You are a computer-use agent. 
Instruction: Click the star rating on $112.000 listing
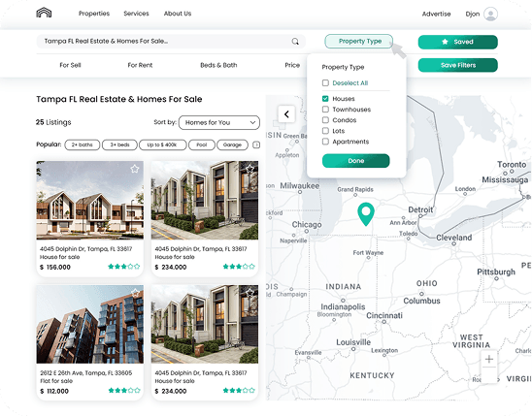tap(124, 390)
